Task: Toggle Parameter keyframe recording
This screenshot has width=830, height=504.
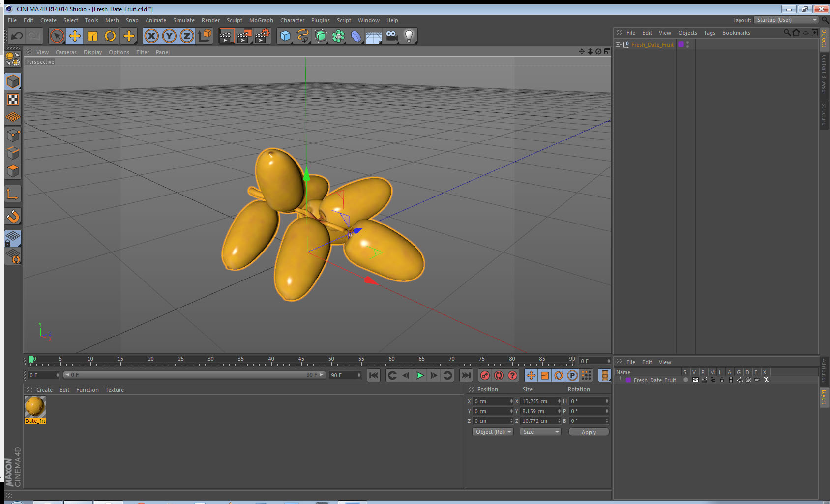Action: (x=572, y=375)
